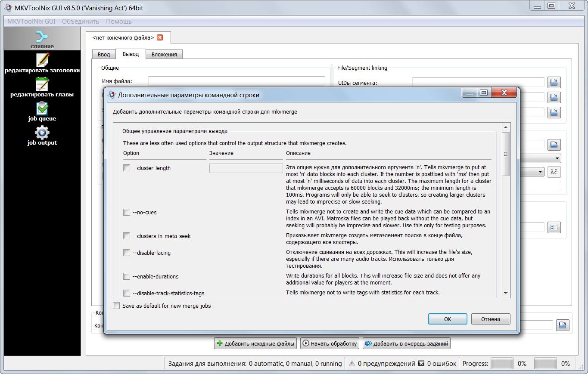Click the dialog title bar icon
The image size is (588, 374).
[112, 95]
